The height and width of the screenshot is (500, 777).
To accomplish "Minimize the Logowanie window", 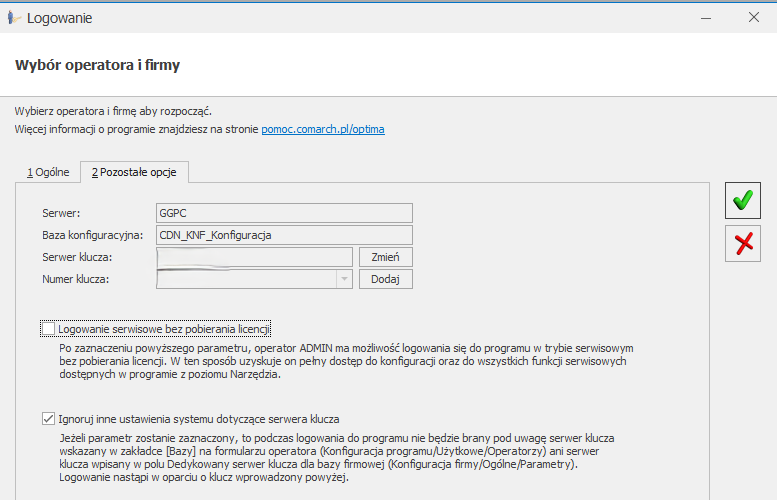I will 706,18.
